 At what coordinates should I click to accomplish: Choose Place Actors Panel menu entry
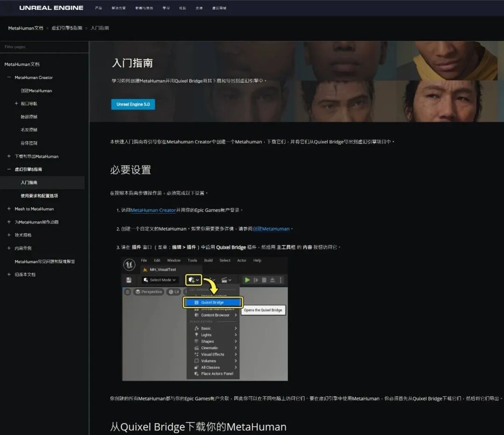213,373
